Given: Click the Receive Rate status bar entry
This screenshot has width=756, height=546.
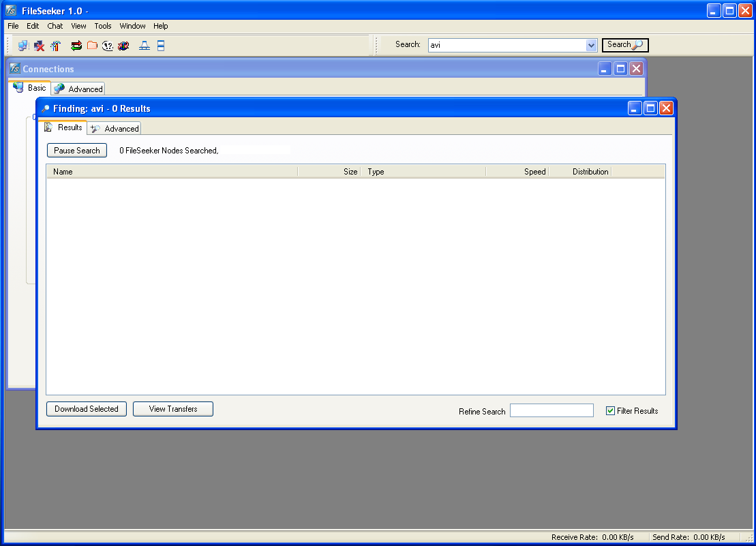Looking at the screenshot, I should pos(592,537).
